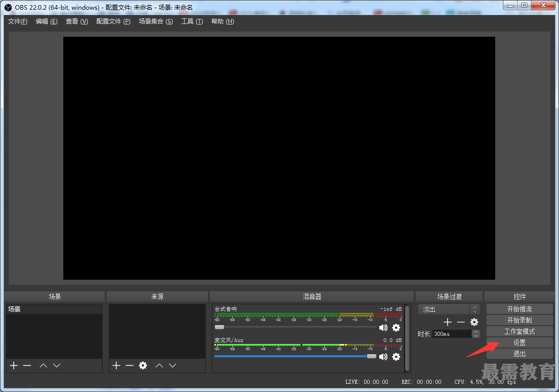Image resolution: width=559 pixels, height=392 pixels.
Task: Click the 0.0 dB level label
Action: pyautogui.click(x=393, y=340)
